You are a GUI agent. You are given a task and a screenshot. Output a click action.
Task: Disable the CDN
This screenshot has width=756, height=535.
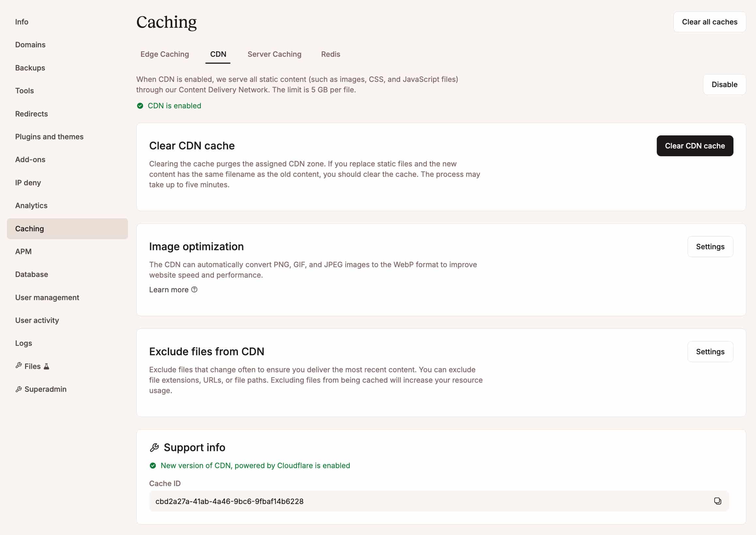[x=724, y=84]
